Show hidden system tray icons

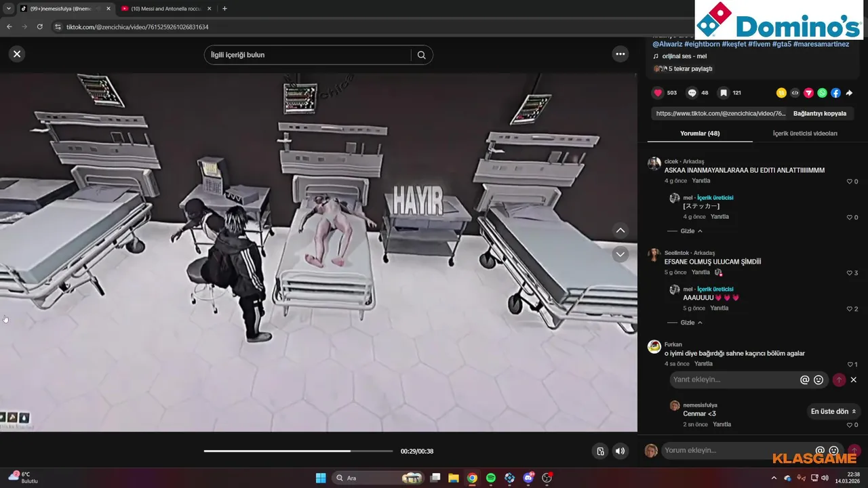774,478
